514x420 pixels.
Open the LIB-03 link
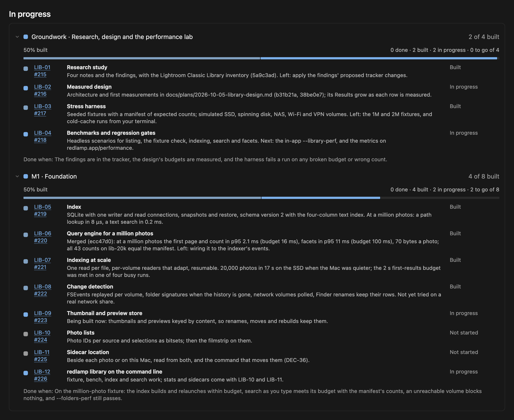click(x=43, y=106)
